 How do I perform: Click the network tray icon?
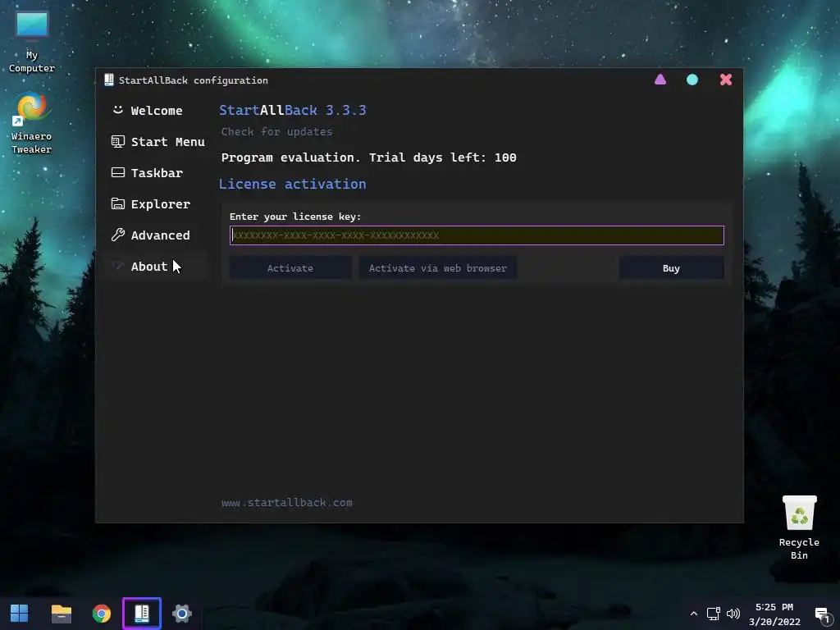[x=713, y=614]
